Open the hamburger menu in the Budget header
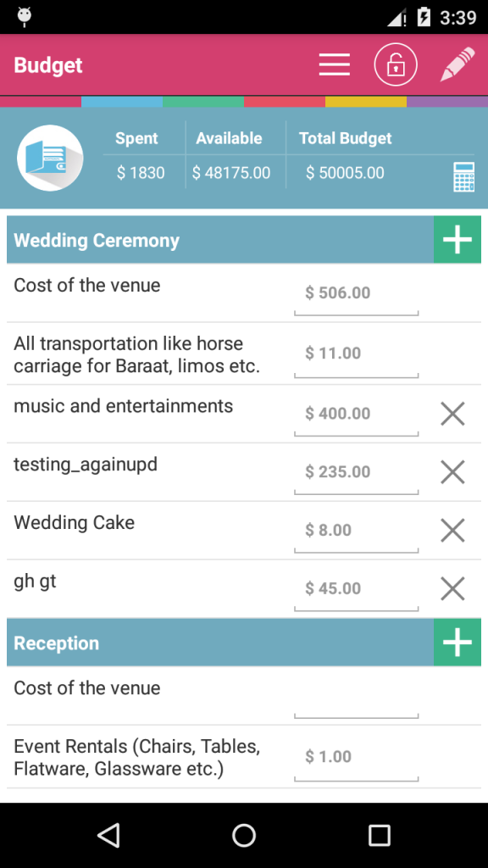 [x=334, y=65]
